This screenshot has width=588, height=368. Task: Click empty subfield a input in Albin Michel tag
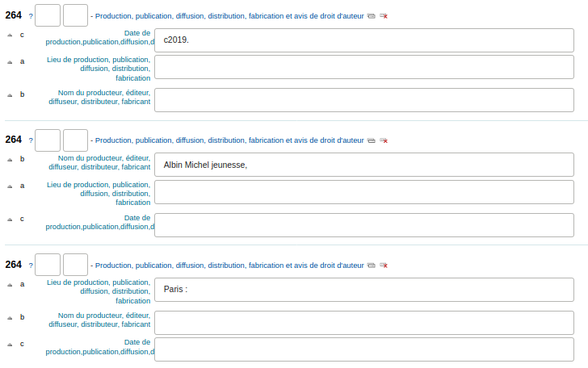click(x=364, y=192)
